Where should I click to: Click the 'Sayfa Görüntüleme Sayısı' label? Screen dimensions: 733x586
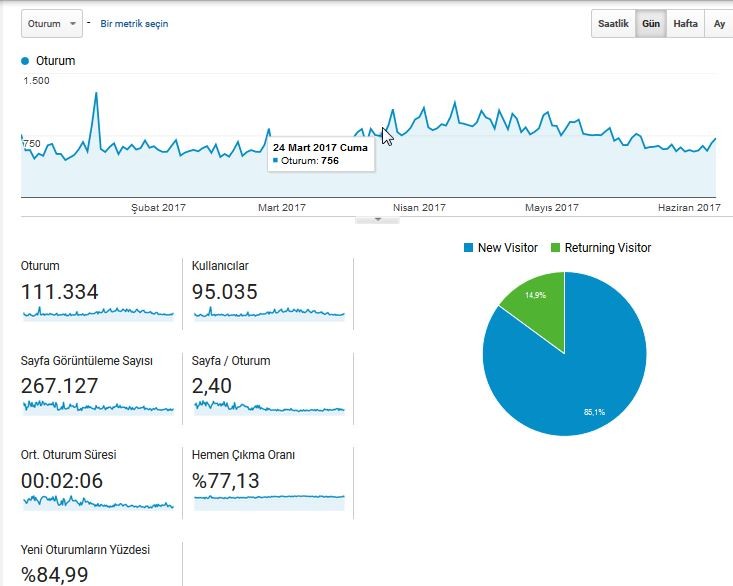(x=86, y=361)
